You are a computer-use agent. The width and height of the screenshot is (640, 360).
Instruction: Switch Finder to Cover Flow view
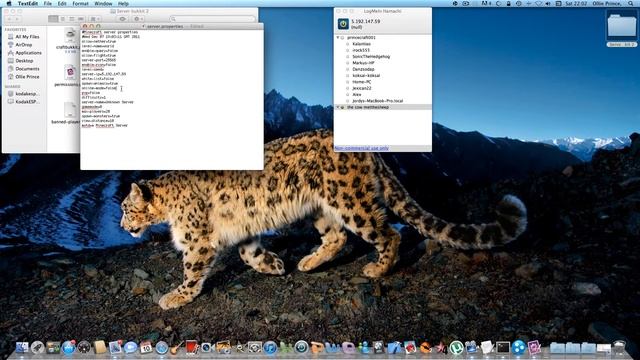click(x=81, y=19)
